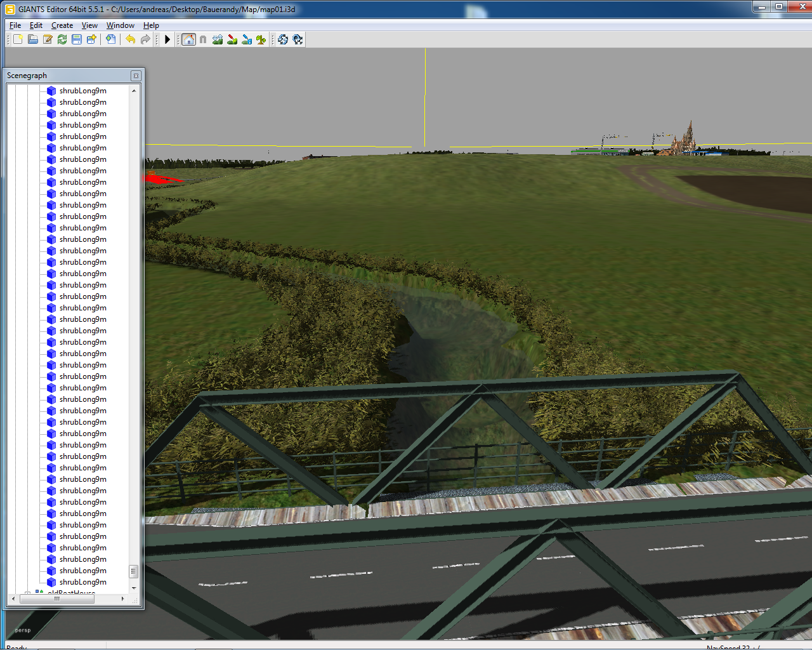Image resolution: width=812 pixels, height=650 pixels.
Task: Open the Edit menu
Action: click(36, 25)
